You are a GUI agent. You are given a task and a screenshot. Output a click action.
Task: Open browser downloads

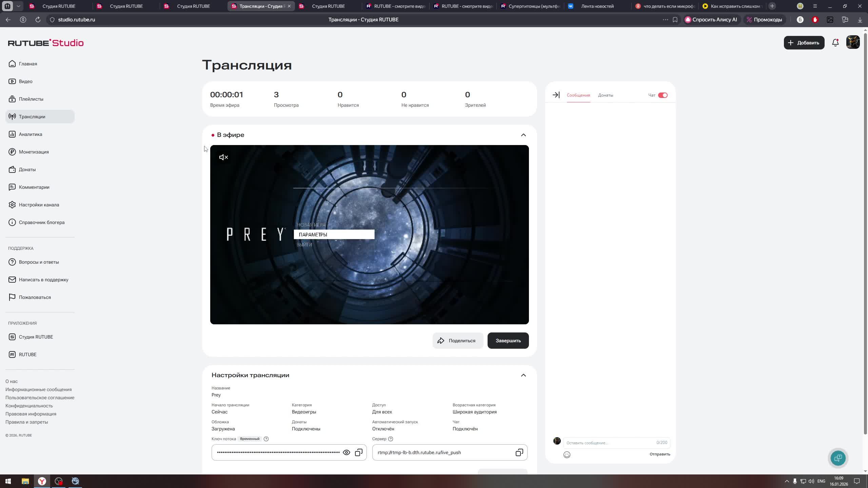(860, 20)
